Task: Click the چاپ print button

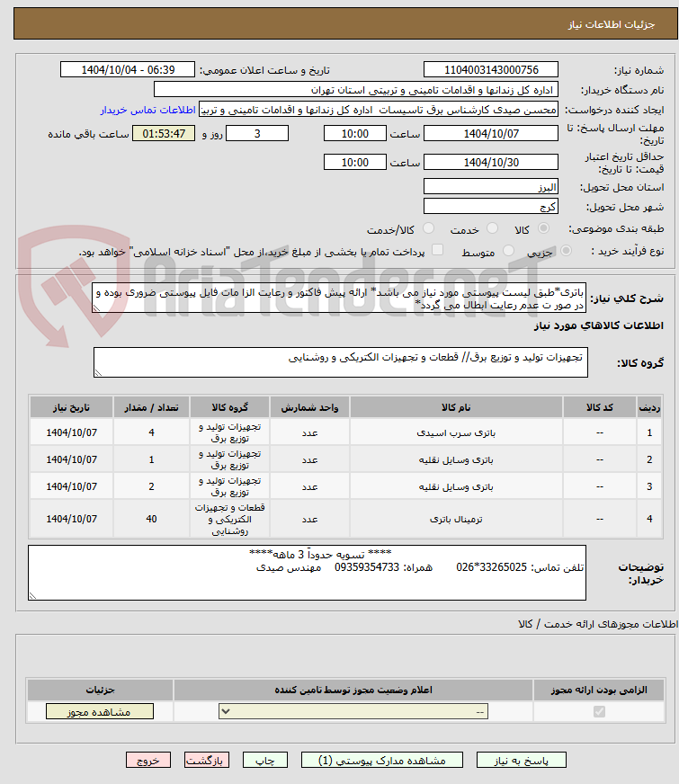Action: tap(265, 761)
